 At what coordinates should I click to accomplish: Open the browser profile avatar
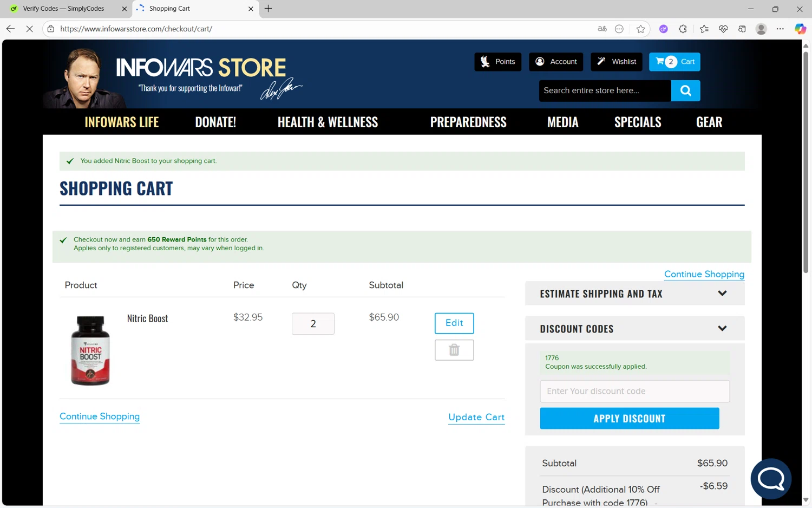[761, 29]
